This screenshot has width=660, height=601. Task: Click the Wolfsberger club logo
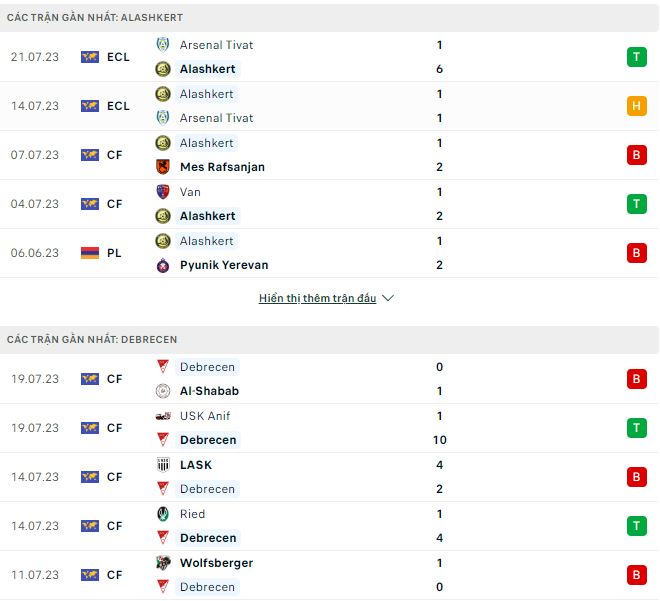(163, 563)
